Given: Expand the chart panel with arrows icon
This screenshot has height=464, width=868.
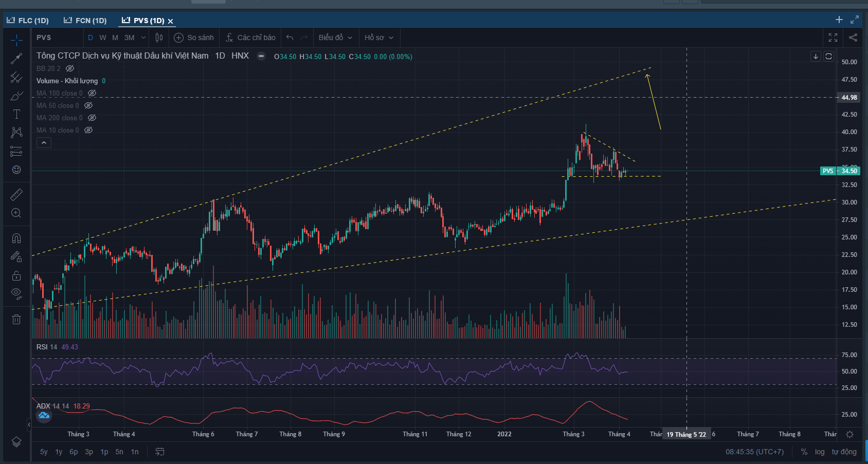Looking at the screenshot, I should [855, 20].
